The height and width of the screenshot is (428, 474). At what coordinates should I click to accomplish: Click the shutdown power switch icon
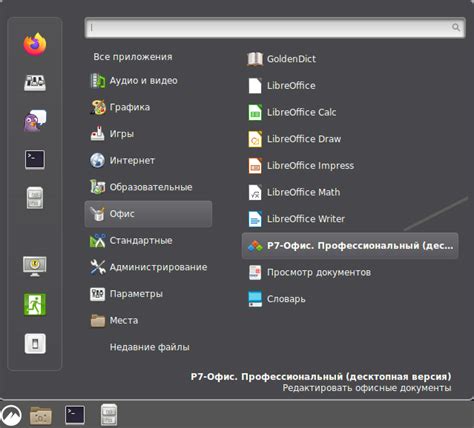tap(35, 343)
